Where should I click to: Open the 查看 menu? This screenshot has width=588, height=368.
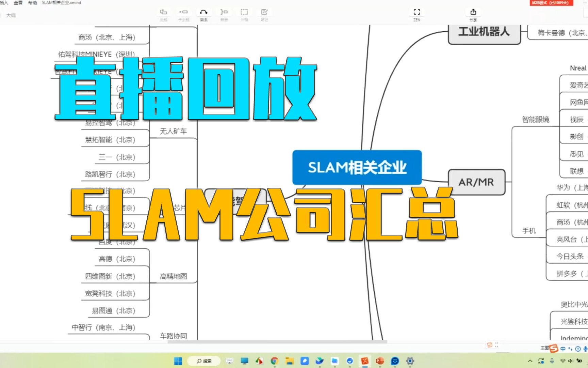click(x=18, y=3)
